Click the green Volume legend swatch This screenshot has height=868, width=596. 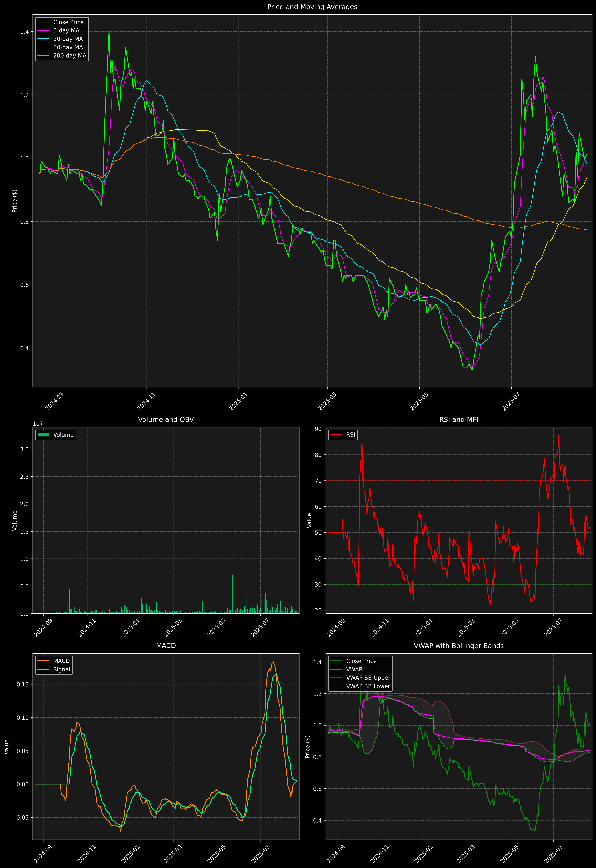point(43,435)
